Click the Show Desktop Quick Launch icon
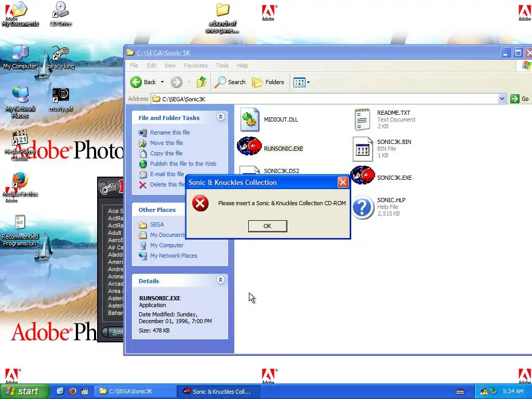532x399 pixels. tap(60, 391)
